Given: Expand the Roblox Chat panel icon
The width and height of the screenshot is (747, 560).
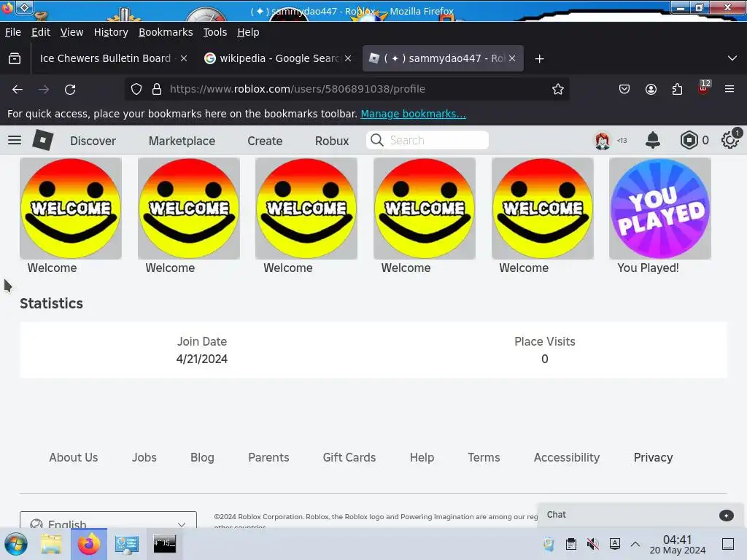Looking at the screenshot, I should pyautogui.click(x=726, y=516).
